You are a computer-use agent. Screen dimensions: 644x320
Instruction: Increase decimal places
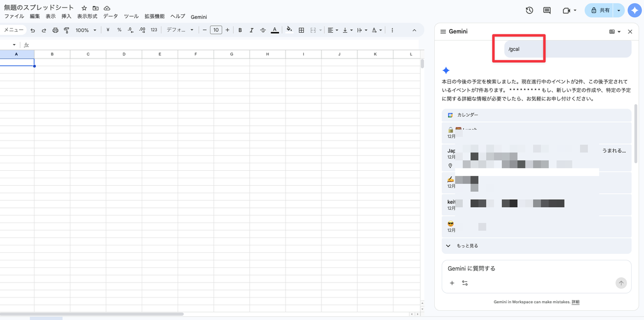click(x=142, y=30)
